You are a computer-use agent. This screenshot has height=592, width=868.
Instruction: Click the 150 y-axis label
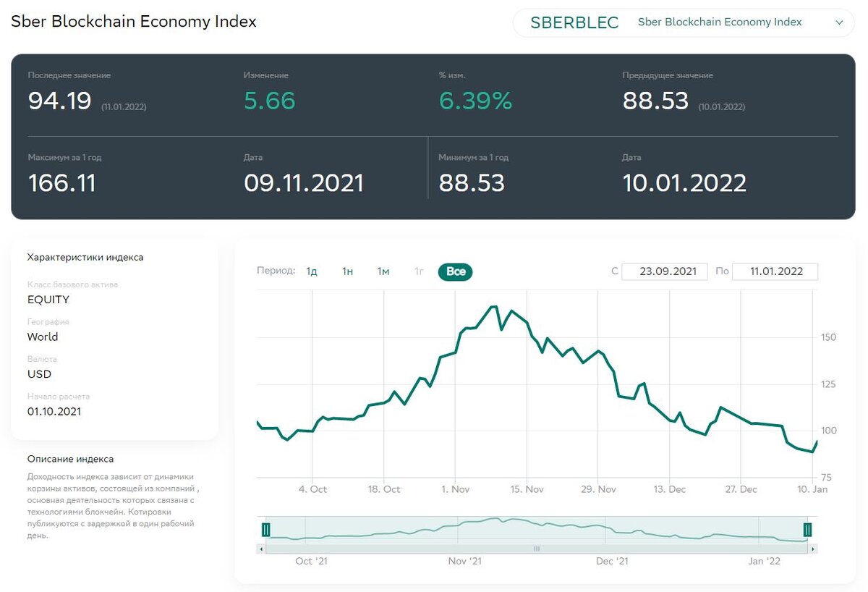(x=828, y=337)
